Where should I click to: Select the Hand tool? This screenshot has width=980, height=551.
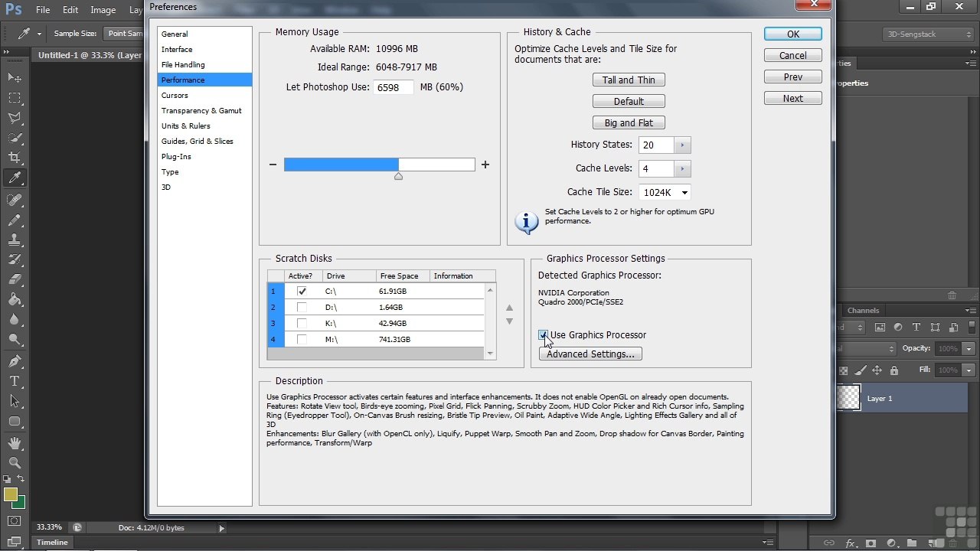[15, 443]
